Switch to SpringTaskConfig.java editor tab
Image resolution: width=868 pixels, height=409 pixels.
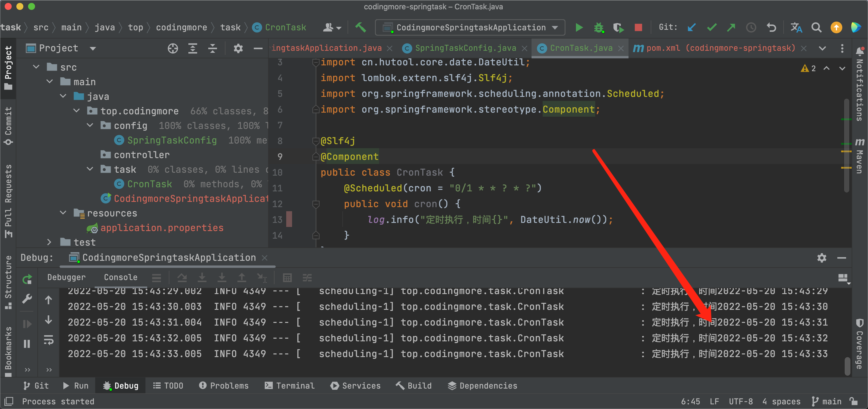[465, 48]
